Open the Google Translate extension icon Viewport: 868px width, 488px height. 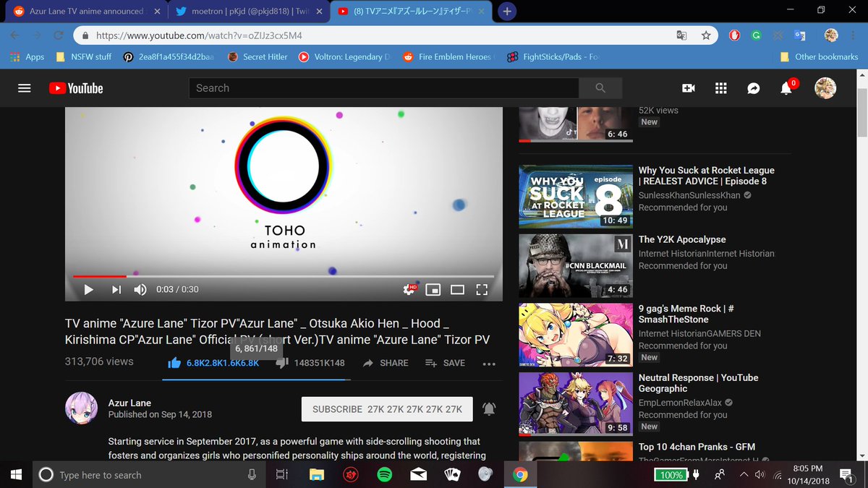point(799,35)
